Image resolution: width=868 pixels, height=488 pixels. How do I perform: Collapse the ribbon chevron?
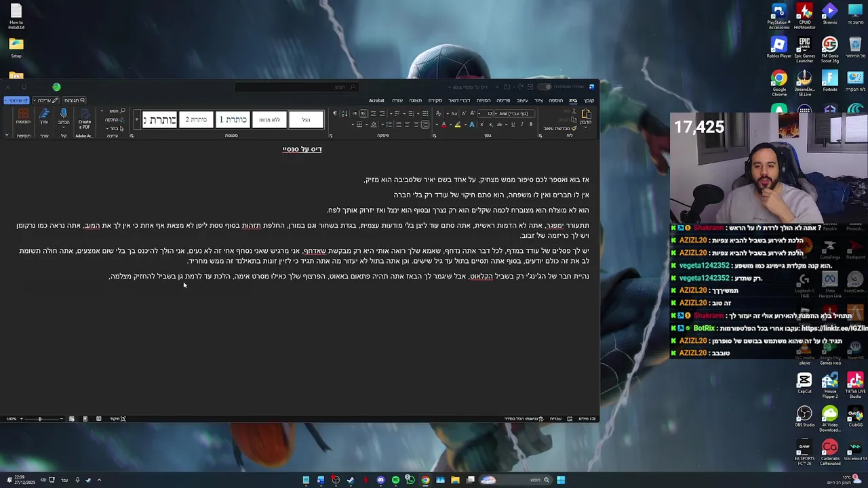click(7, 135)
